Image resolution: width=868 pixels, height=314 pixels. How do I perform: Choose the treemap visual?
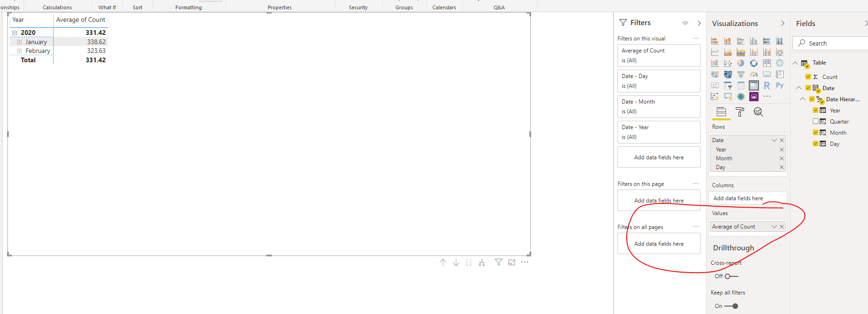click(767, 63)
